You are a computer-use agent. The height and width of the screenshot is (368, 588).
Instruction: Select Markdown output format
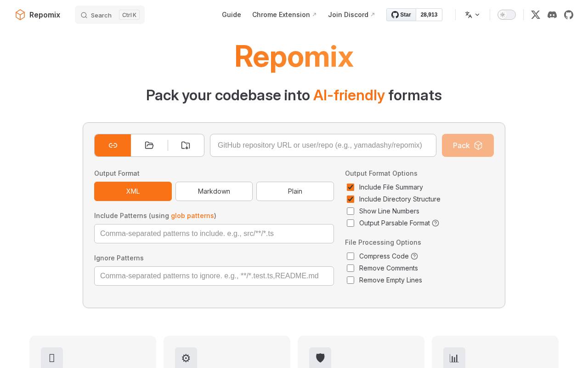tap(214, 191)
